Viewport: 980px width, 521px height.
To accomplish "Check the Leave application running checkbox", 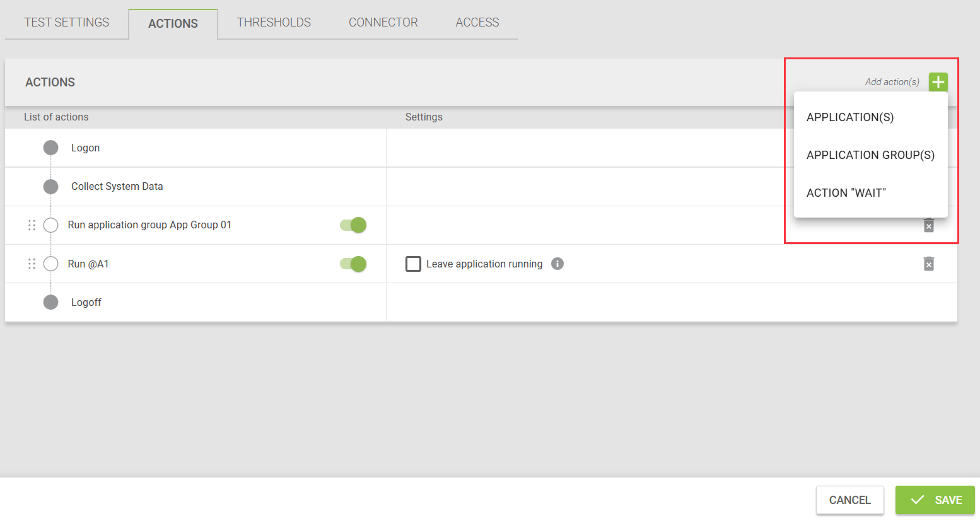I will click(414, 264).
